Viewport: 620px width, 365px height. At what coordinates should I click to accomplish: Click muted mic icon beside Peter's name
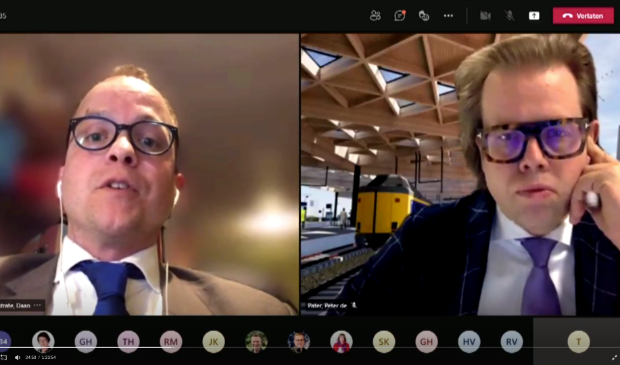pyautogui.click(x=354, y=305)
